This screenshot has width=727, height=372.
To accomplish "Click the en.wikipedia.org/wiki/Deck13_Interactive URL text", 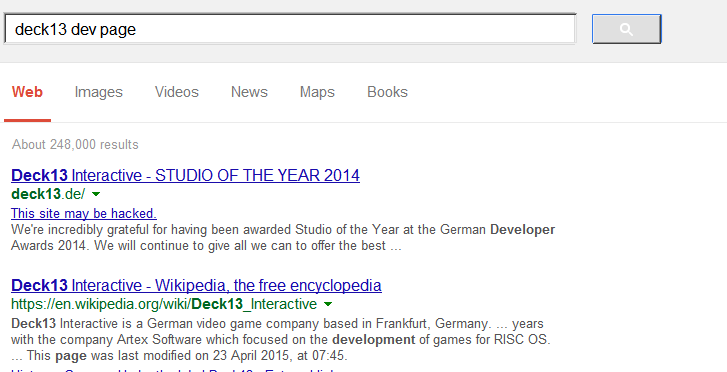I will 164,304.
